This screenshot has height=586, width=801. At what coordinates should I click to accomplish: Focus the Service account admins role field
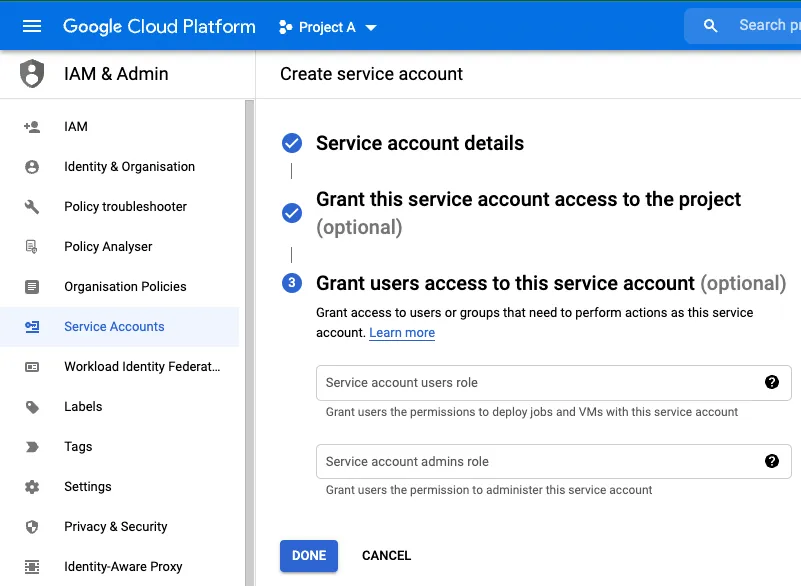[x=554, y=461]
